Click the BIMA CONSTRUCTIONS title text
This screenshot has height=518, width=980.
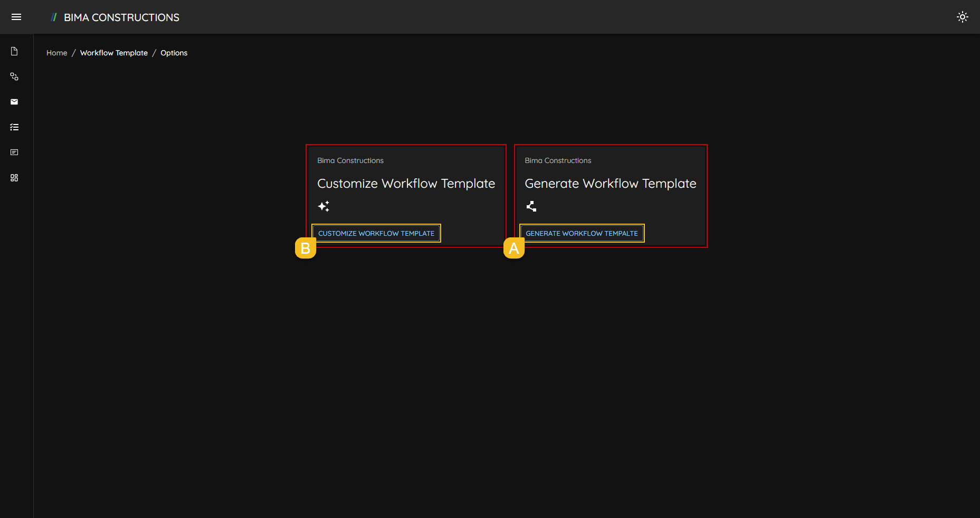(x=121, y=17)
